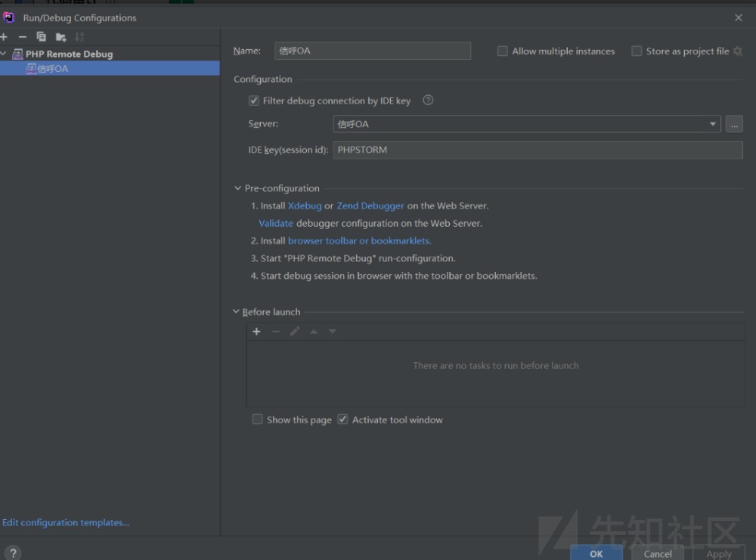Click the add new configuration plus icon
Image resolution: width=756 pixels, height=560 pixels.
4,37
